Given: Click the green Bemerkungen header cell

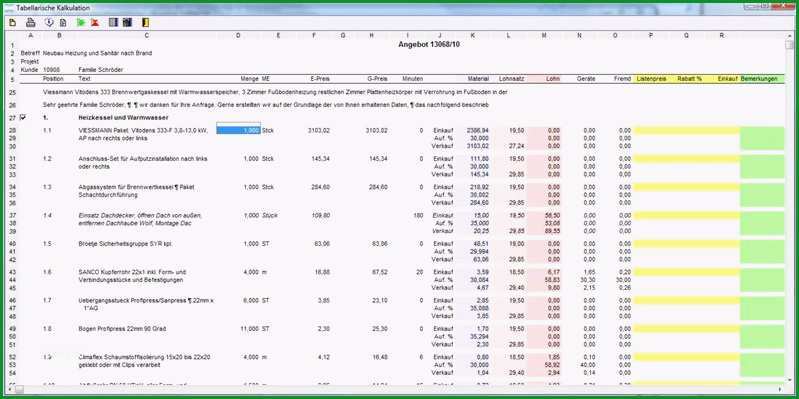Looking at the screenshot, I should pyautogui.click(x=762, y=79).
